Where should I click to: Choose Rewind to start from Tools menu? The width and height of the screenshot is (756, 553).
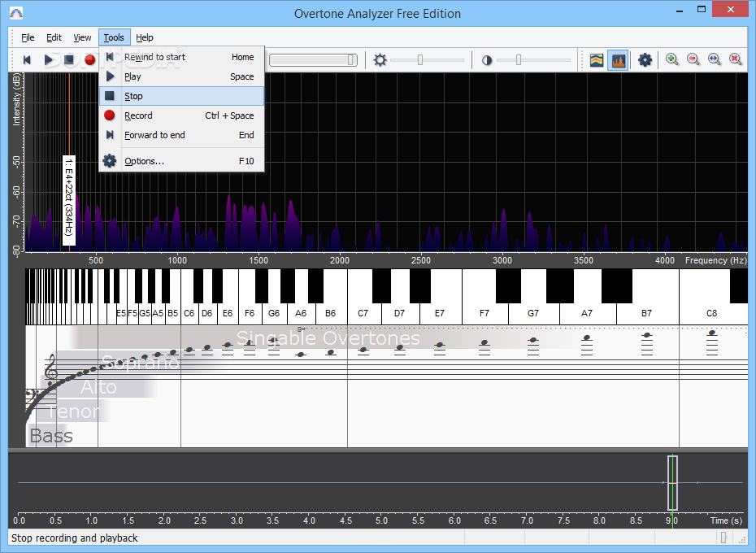pos(182,57)
